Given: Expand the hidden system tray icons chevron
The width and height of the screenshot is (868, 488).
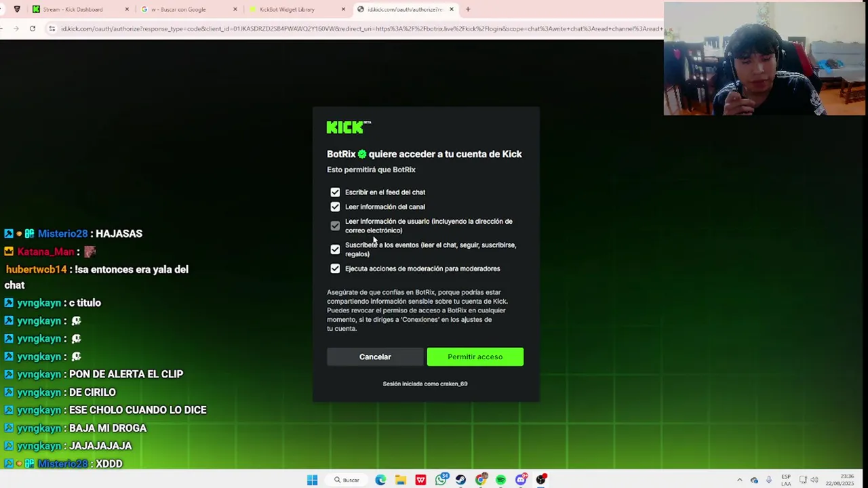Looking at the screenshot, I should (x=740, y=480).
